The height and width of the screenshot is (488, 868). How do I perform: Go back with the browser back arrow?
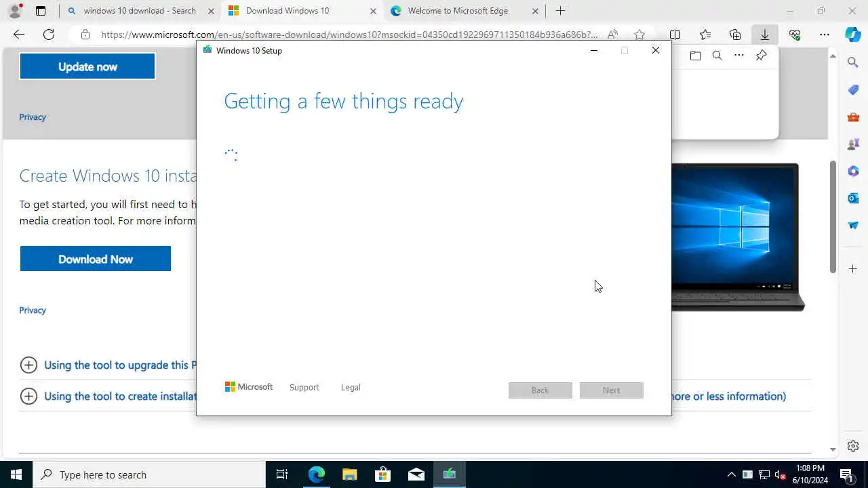click(19, 35)
